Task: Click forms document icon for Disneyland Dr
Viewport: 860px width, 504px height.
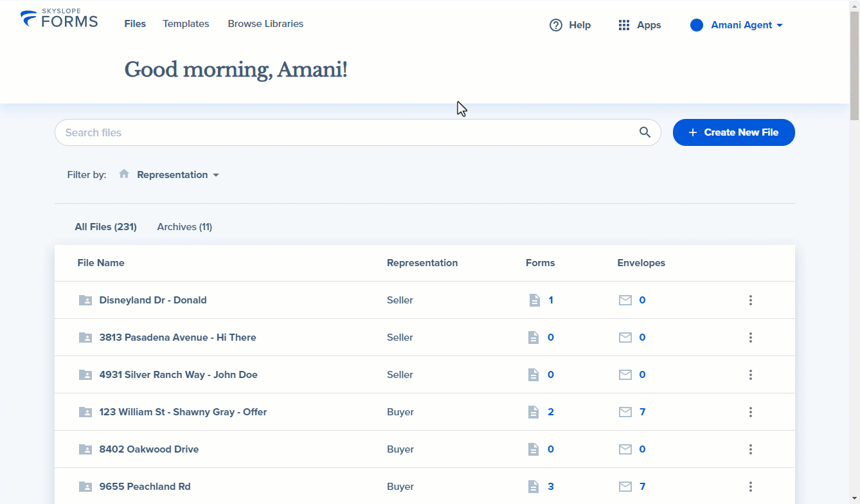Action: (533, 300)
